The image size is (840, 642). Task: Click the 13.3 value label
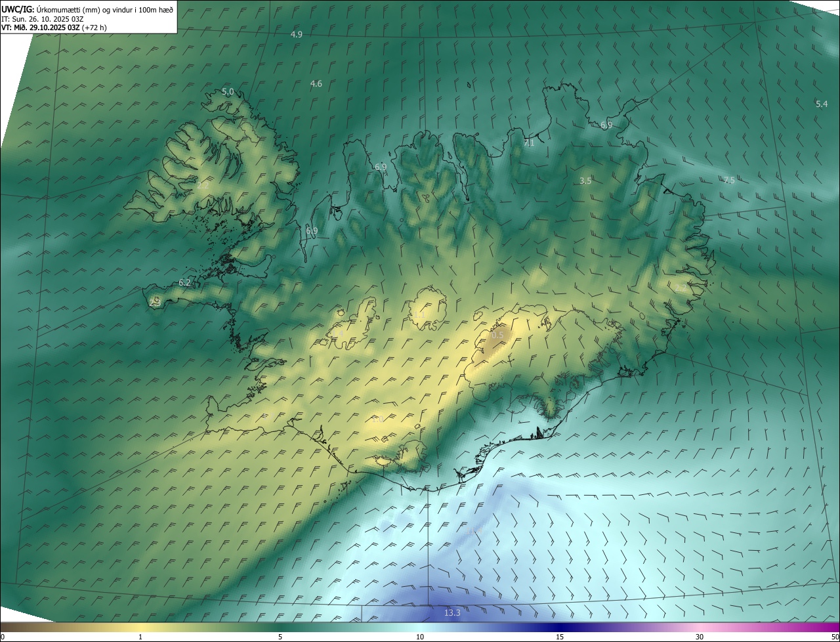(x=452, y=612)
